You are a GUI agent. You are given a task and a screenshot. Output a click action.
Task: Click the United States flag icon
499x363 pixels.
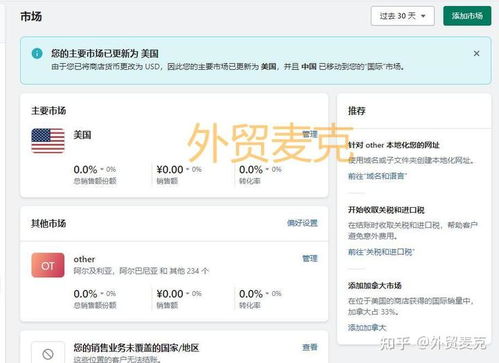pos(48,141)
